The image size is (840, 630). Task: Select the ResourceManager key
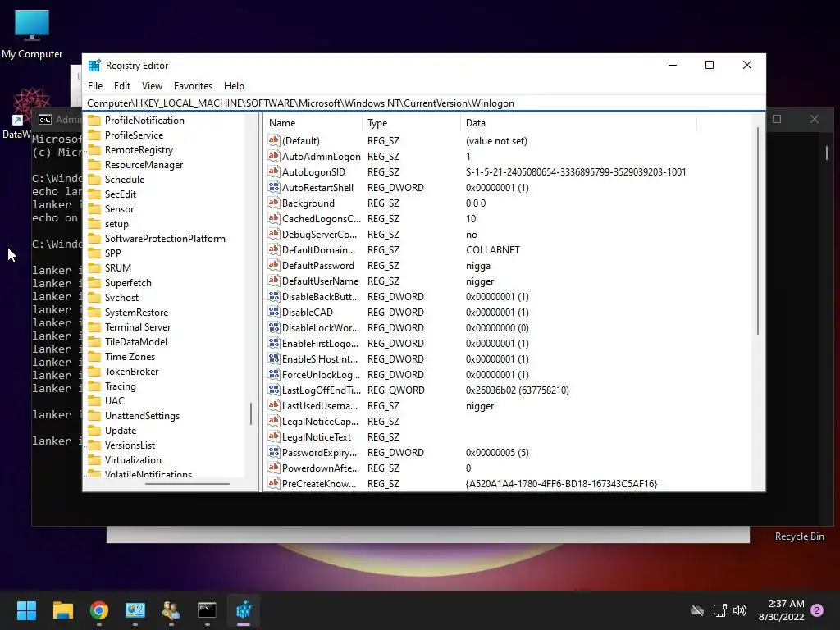click(144, 164)
